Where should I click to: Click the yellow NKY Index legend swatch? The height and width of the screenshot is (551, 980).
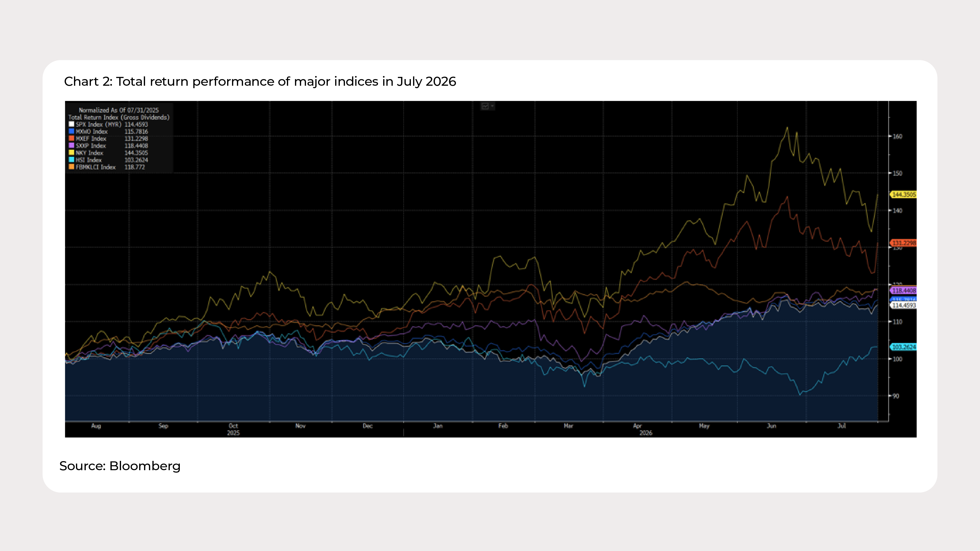coord(71,153)
